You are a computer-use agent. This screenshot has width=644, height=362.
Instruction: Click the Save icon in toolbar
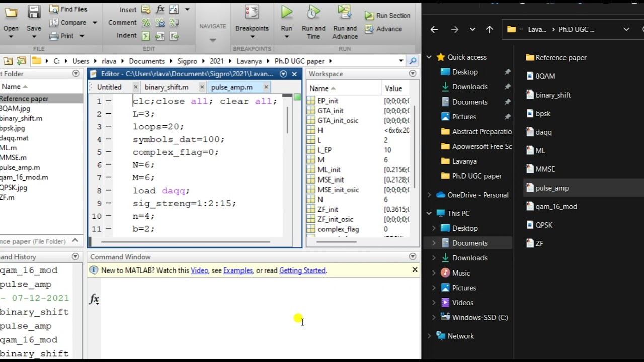[34, 12]
